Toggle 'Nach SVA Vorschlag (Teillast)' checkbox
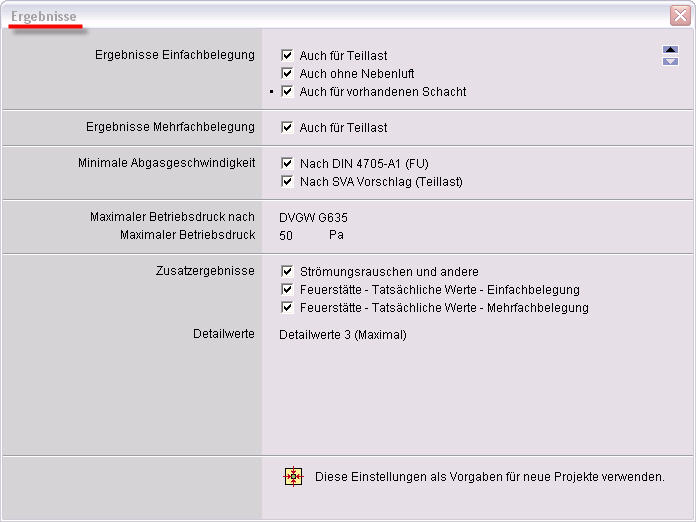This screenshot has width=696, height=522. [x=288, y=182]
